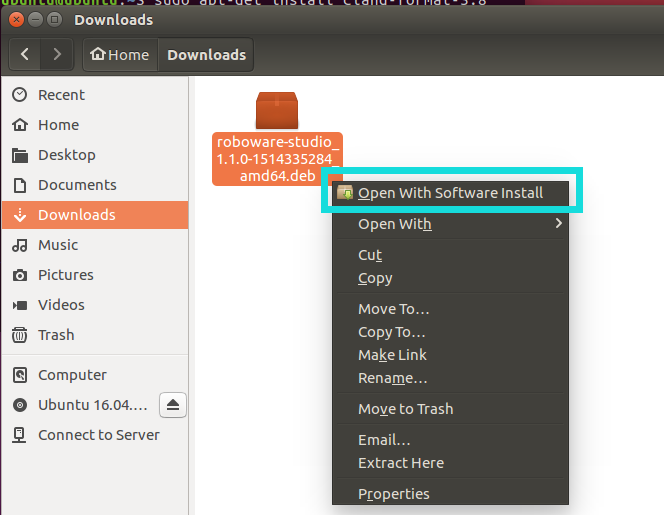This screenshot has height=515, width=664.
Task: Select Move to Trash
Action: 451,409
